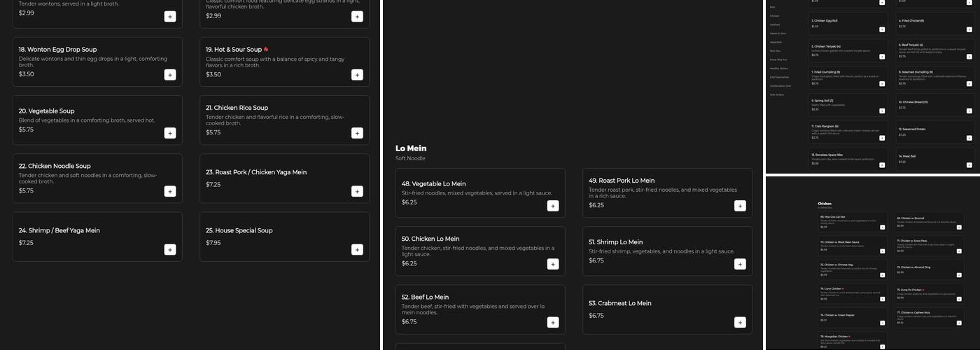Select Sweet & Sour in sidebar menu

[x=778, y=33]
